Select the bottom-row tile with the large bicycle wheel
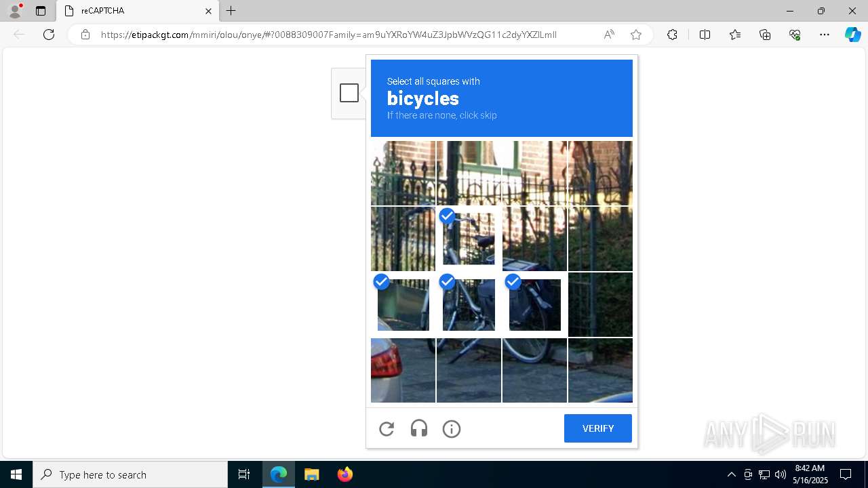The height and width of the screenshot is (488, 868). 534,370
